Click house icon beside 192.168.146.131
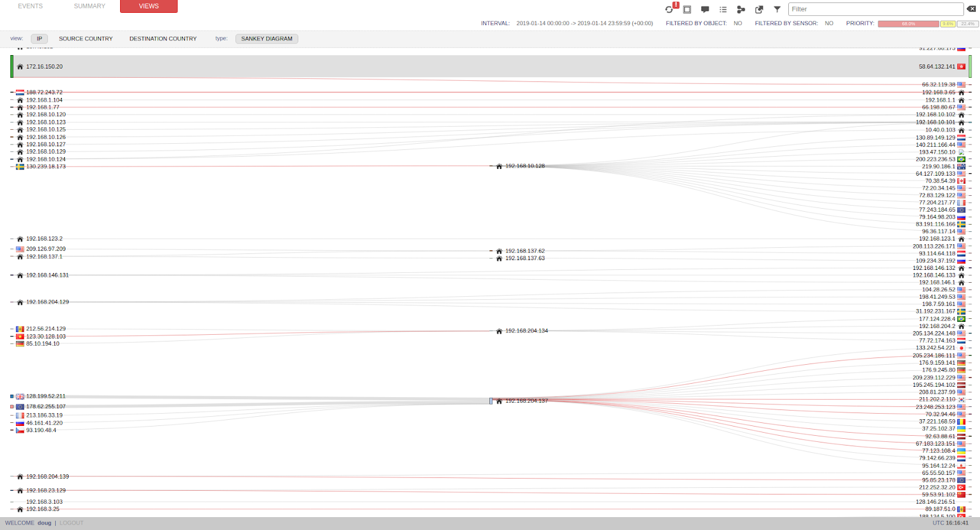 click(x=20, y=275)
